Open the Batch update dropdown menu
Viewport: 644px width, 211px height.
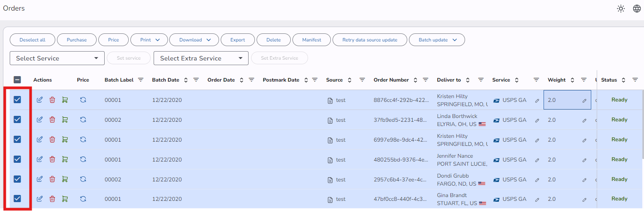(x=437, y=40)
